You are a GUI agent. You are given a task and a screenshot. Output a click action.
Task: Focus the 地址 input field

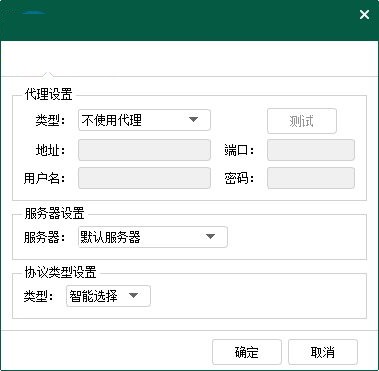tap(144, 150)
